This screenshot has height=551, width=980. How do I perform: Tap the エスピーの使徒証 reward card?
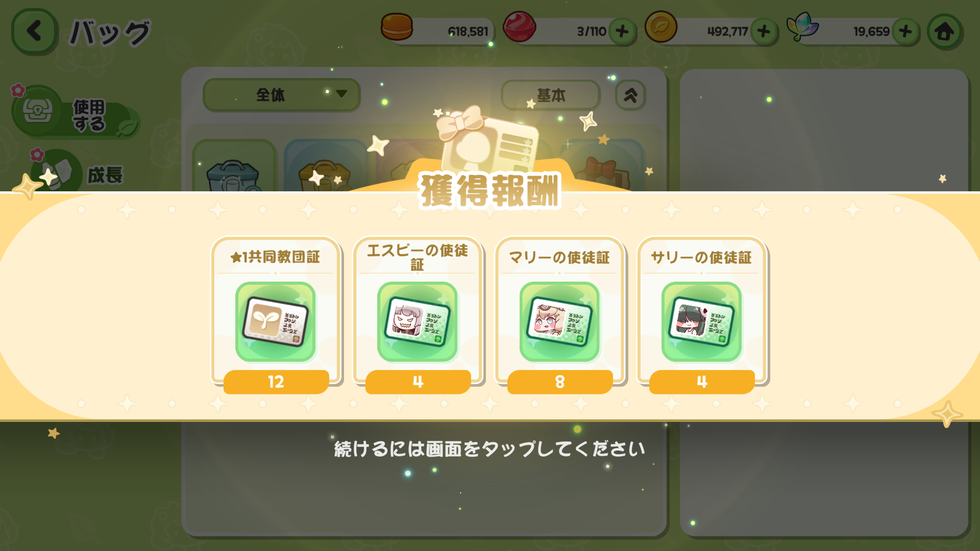click(418, 315)
